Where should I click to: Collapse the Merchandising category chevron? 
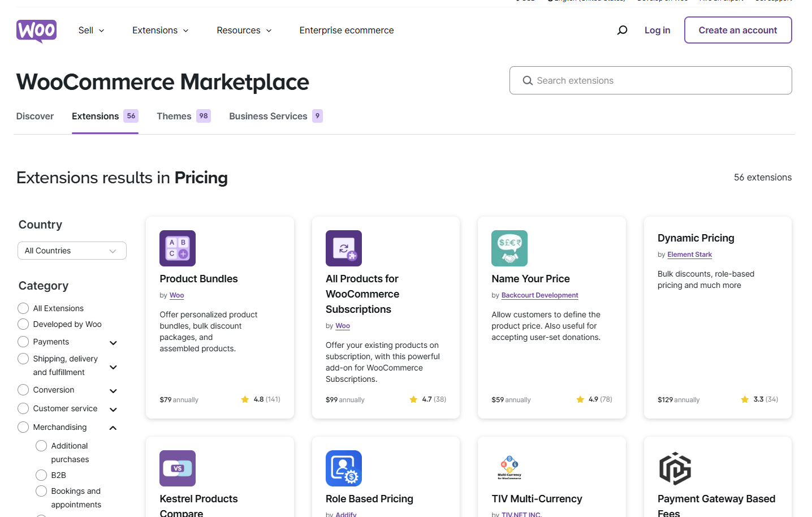pyautogui.click(x=113, y=428)
